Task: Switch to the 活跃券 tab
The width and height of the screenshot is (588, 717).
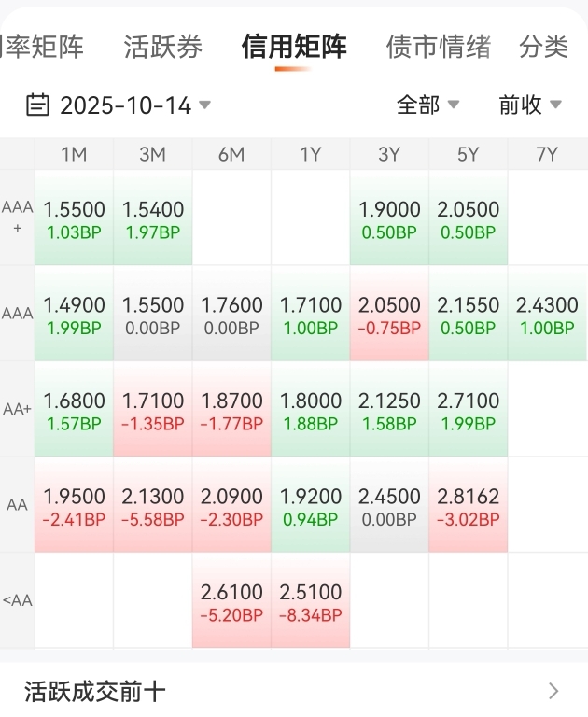Action: click(162, 47)
